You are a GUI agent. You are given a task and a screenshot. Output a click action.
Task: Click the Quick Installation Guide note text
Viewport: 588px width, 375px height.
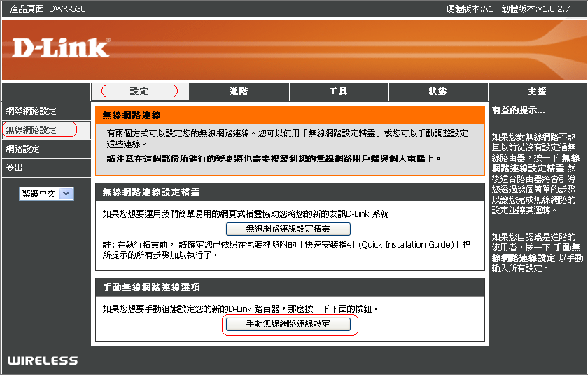click(286, 250)
